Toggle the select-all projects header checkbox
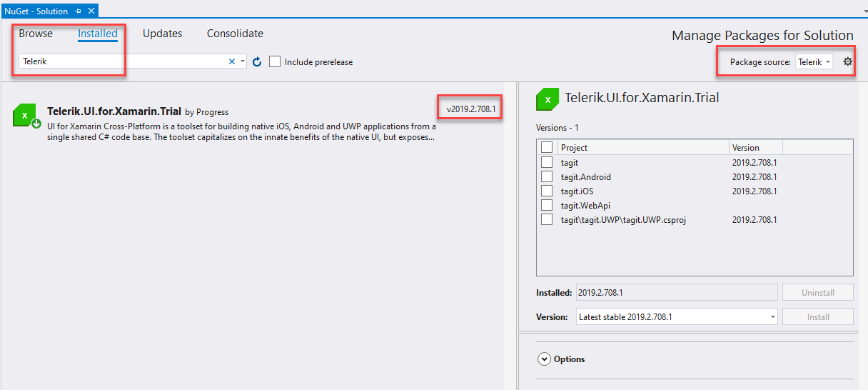The height and width of the screenshot is (390, 868). tap(547, 147)
